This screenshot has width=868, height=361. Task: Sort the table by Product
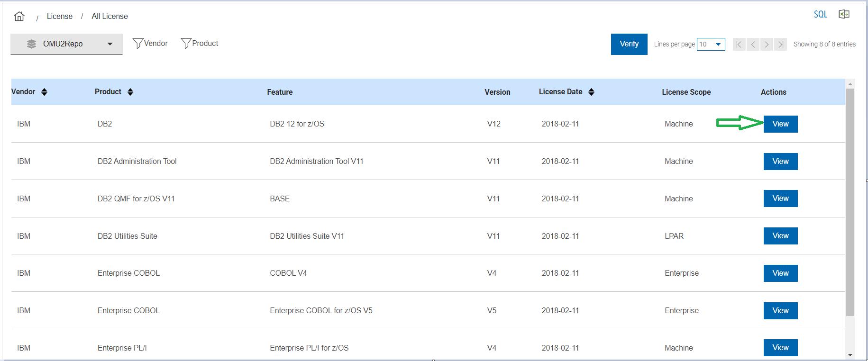pyautogui.click(x=130, y=92)
